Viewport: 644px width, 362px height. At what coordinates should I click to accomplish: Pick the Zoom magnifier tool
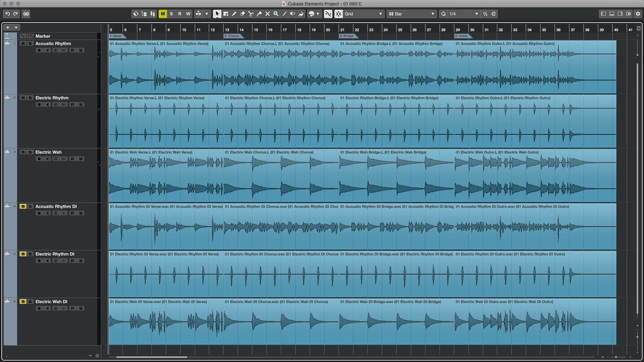pyautogui.click(x=276, y=14)
